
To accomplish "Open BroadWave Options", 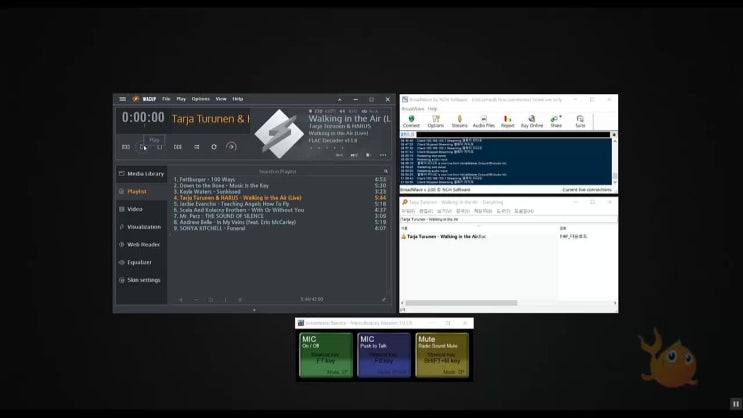I will 435,121.
